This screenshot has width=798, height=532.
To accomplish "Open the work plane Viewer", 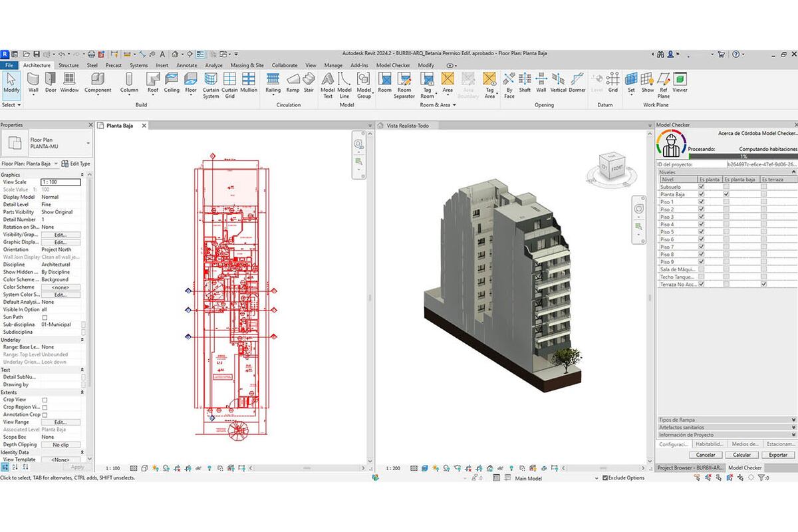I will coord(680,82).
